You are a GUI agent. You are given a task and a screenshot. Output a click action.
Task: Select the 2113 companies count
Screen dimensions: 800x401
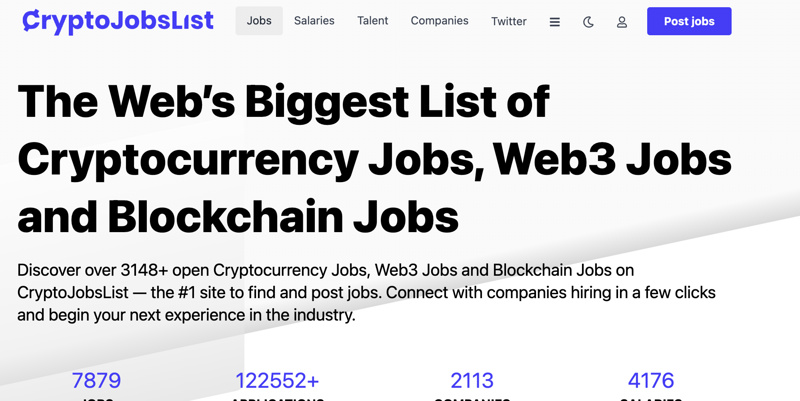pos(472,380)
